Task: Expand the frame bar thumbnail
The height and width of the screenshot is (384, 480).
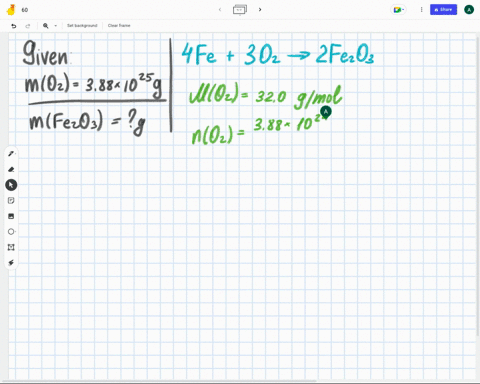Action: pyautogui.click(x=240, y=10)
